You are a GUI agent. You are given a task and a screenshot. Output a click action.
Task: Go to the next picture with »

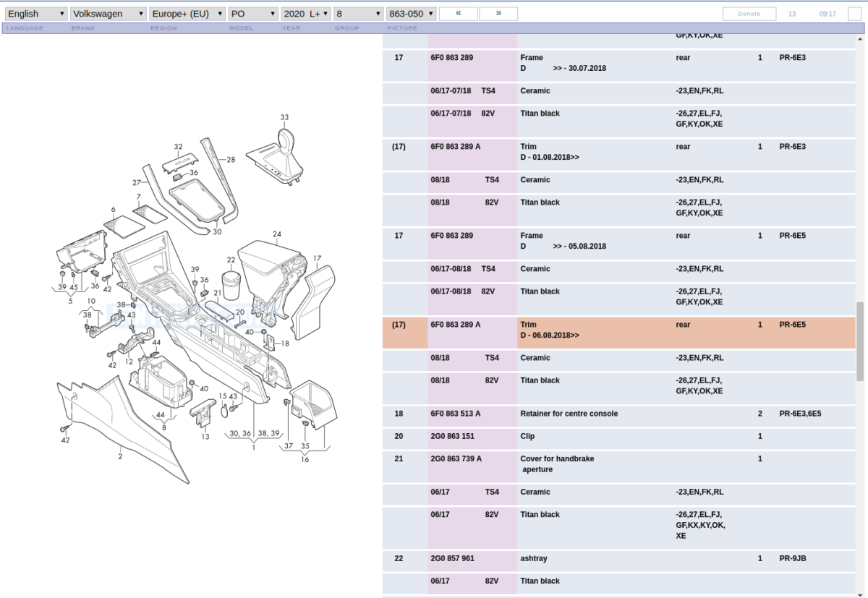click(x=498, y=14)
